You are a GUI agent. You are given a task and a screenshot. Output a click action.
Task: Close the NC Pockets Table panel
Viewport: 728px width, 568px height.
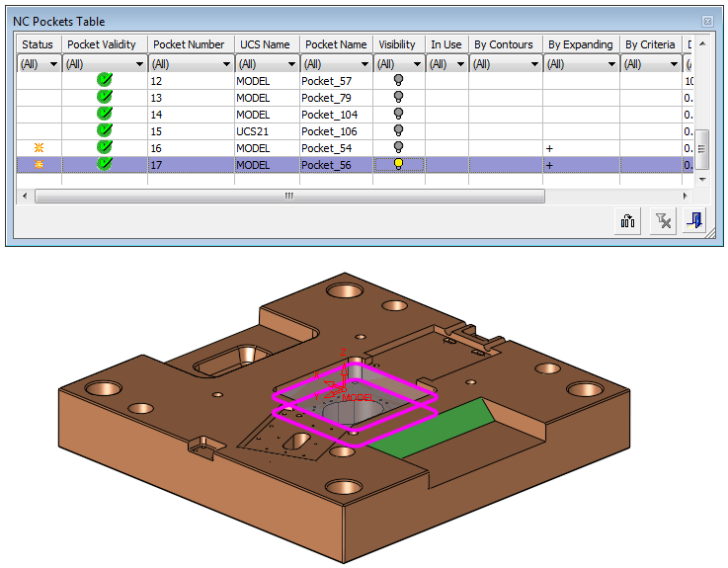pyautogui.click(x=707, y=21)
